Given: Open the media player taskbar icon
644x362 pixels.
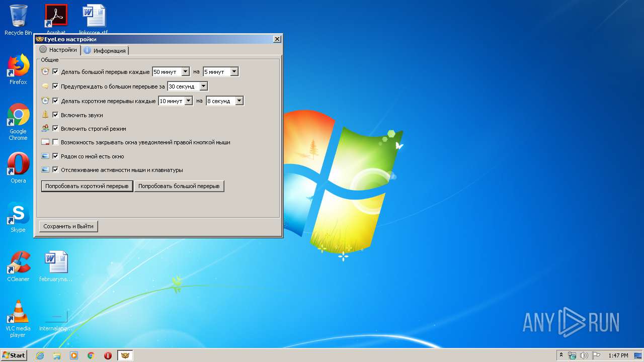Looking at the screenshot, I should 74,355.
